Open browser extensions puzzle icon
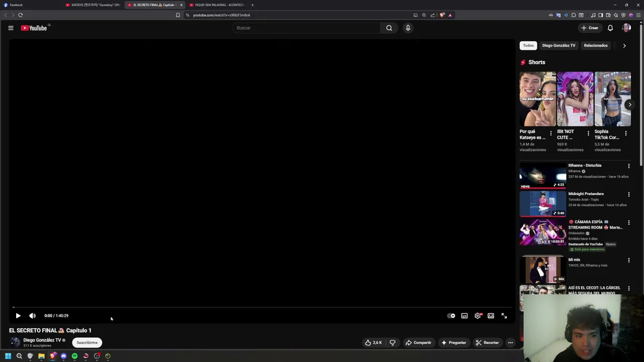Image resolution: width=644 pixels, height=362 pixels. [574, 15]
